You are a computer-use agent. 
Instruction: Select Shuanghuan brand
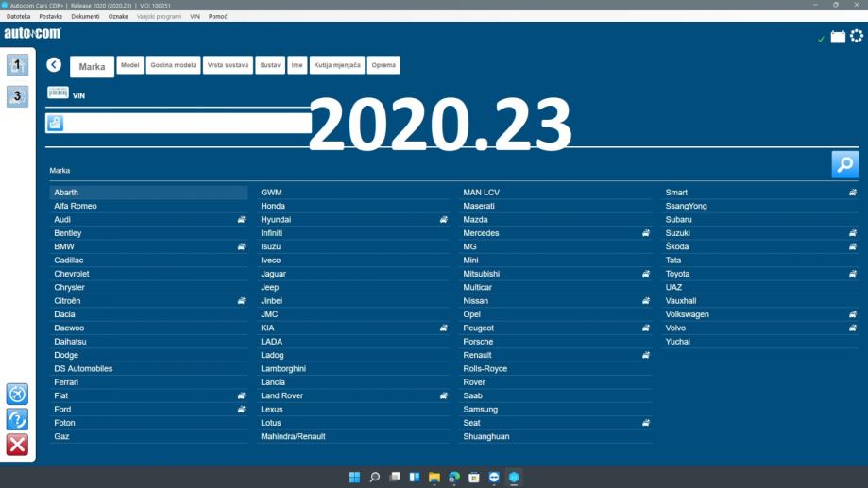click(555, 436)
